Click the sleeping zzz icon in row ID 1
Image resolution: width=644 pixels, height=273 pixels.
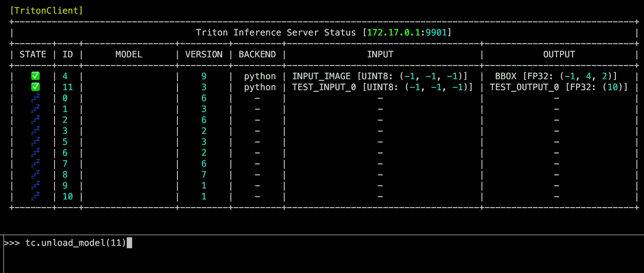36,109
